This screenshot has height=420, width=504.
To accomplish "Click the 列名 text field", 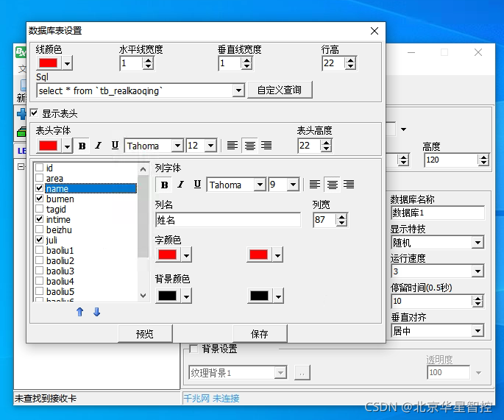I will (228, 220).
